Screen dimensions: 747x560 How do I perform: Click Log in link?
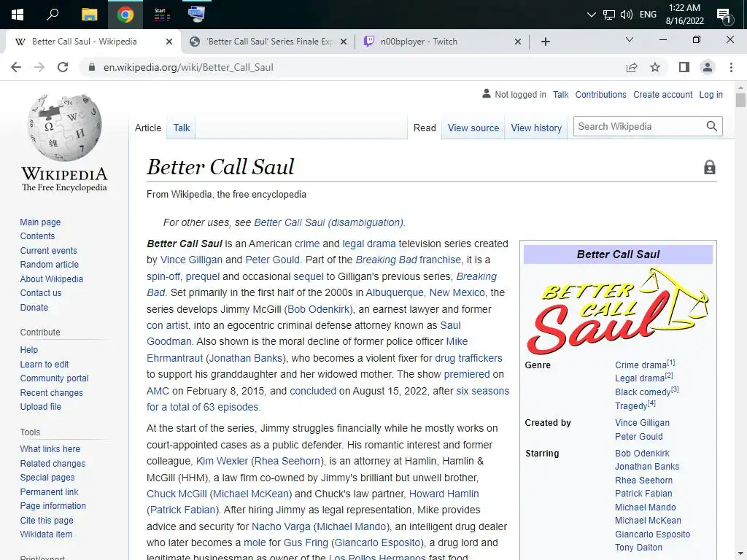(711, 95)
